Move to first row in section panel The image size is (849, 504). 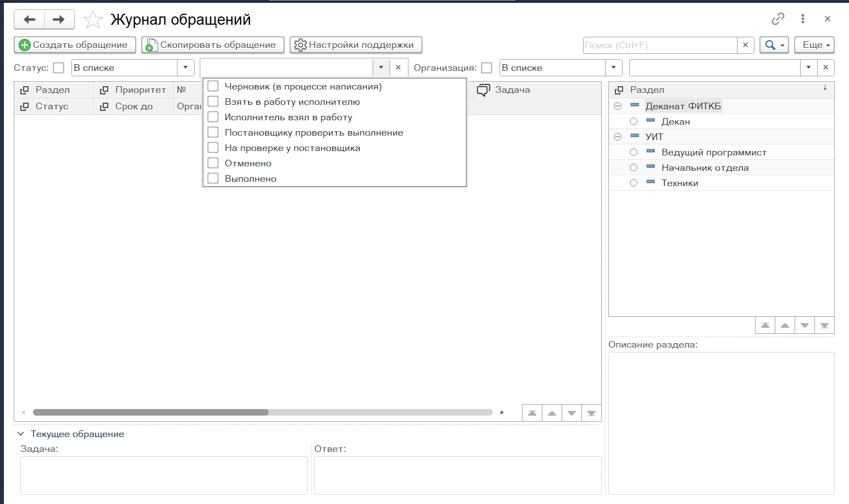765,325
